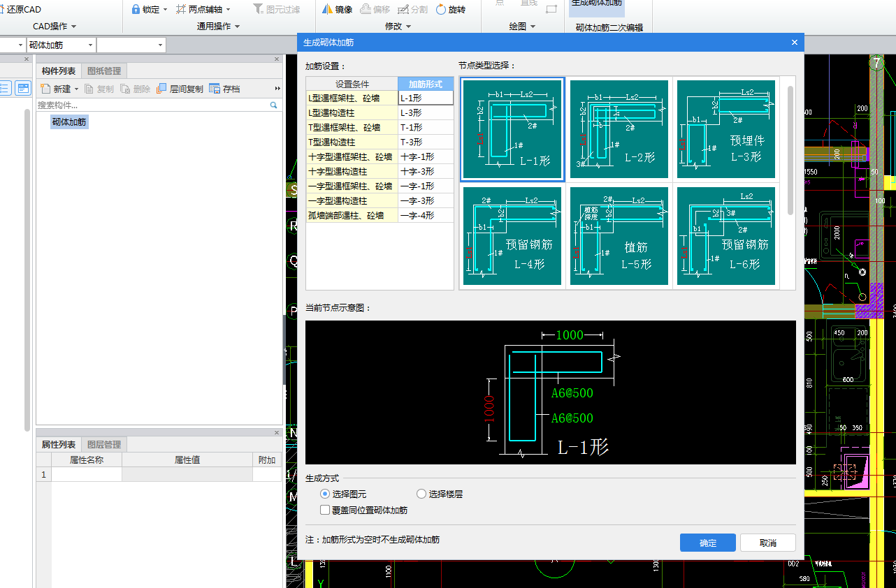The height and width of the screenshot is (588, 896).
Task: Expand the CAD操作 group menu
Action: (74, 27)
